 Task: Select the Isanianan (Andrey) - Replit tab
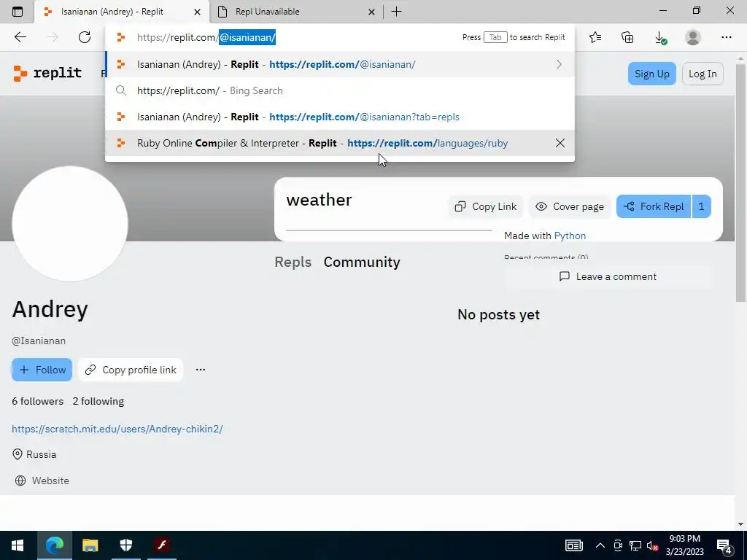click(x=122, y=12)
